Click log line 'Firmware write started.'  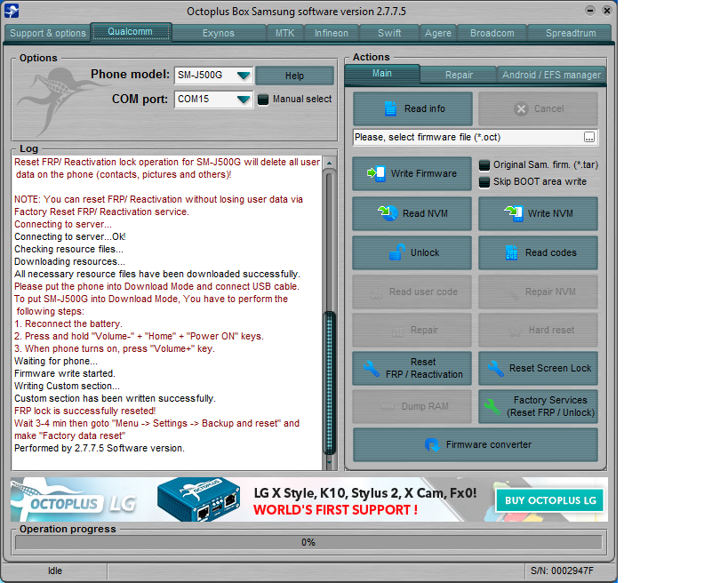(65, 373)
